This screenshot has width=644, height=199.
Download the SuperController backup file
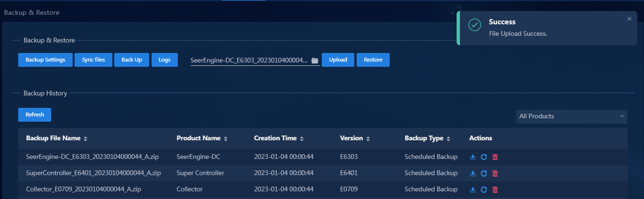[x=473, y=173]
